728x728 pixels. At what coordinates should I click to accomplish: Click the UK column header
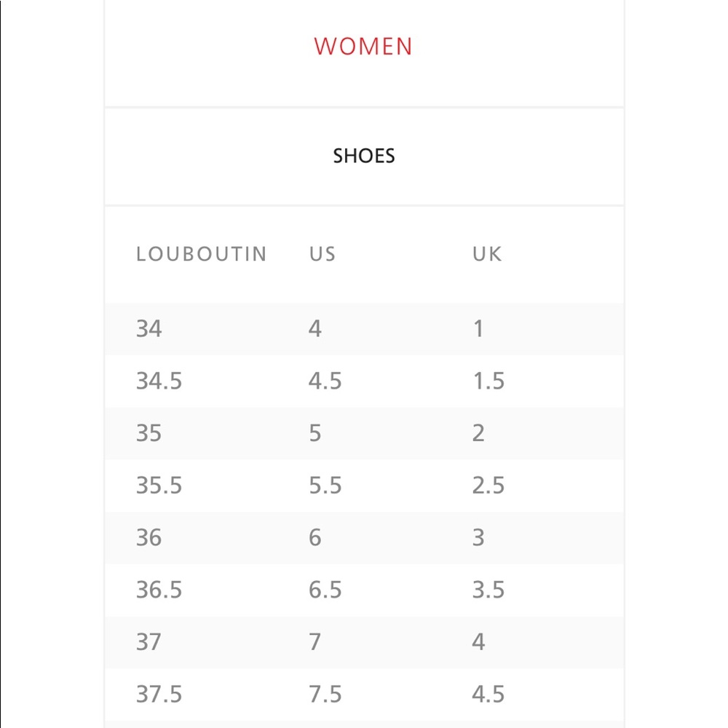[487, 254]
